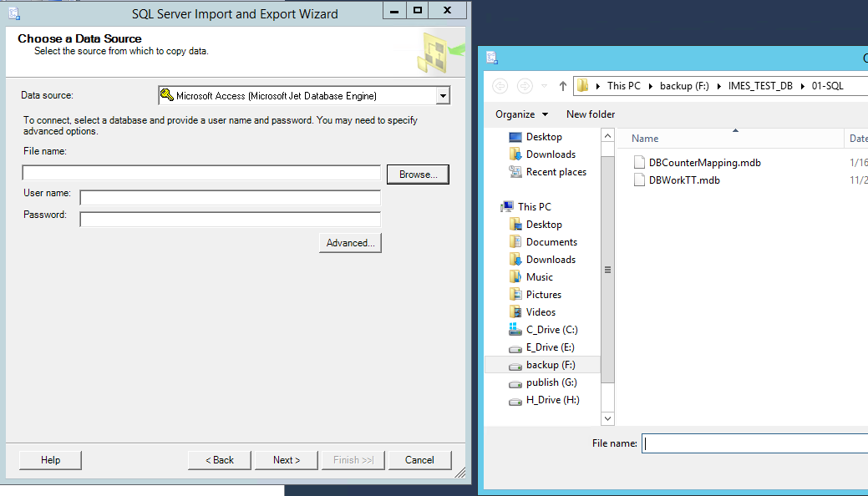The image size is (868, 496).
Task: Cancel the Import and Export Wizard
Action: (419, 460)
